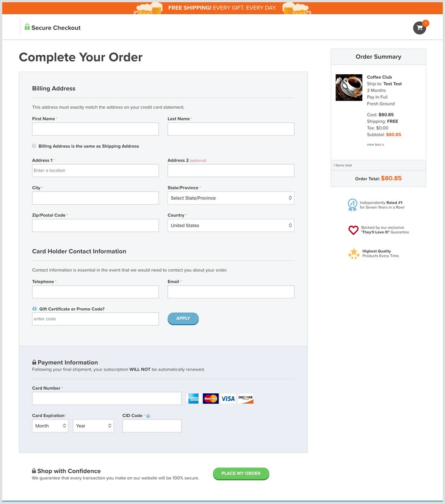Screen dimensions: 445x504
Task: Click the MasterCard logo icon
Action: coord(210,399)
